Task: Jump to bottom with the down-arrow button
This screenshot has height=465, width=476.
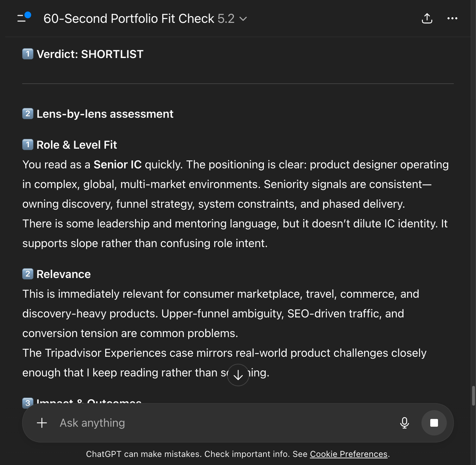Action: point(238,375)
